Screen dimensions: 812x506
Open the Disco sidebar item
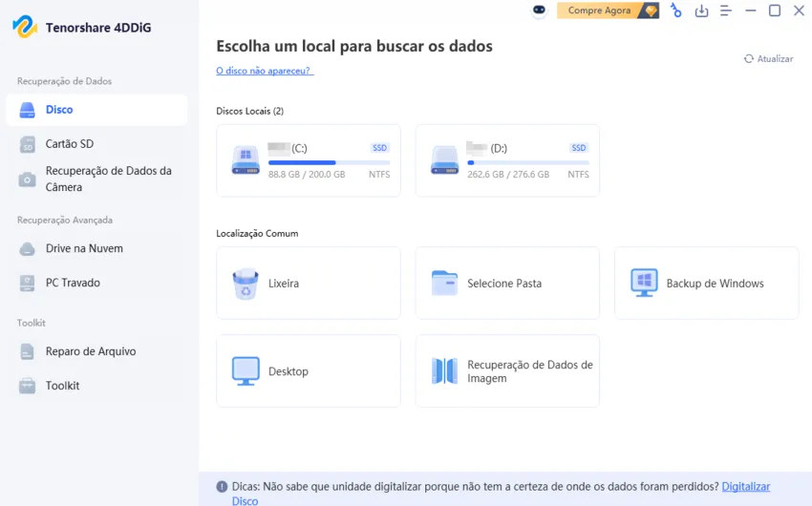click(x=96, y=110)
